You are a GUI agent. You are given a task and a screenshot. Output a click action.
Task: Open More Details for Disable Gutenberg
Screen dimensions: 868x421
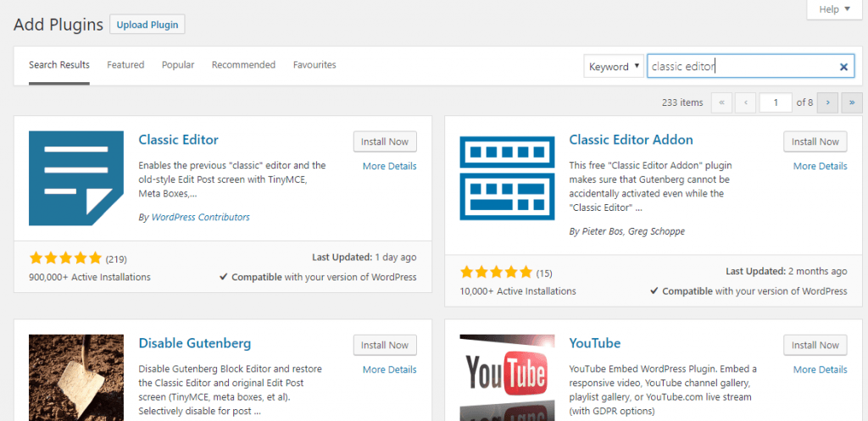click(x=389, y=369)
